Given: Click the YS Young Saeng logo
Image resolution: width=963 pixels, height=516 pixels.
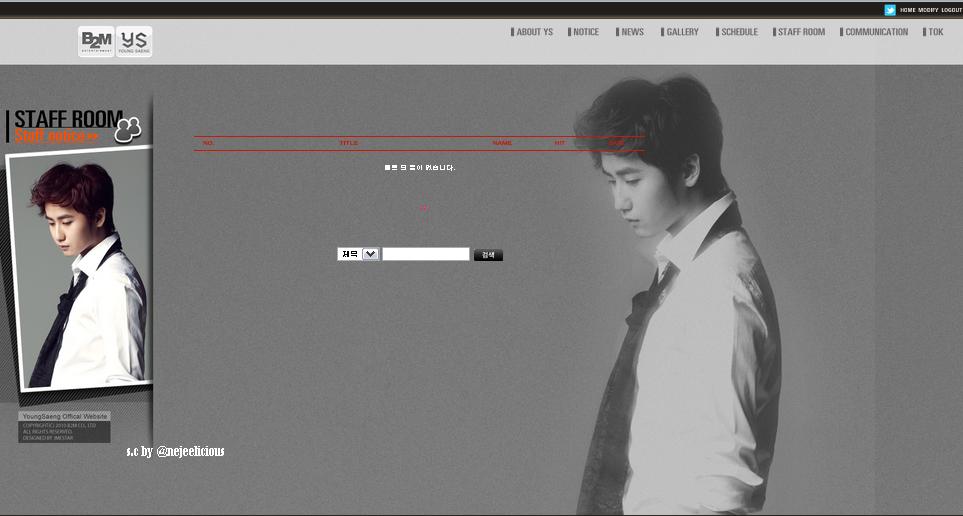Looking at the screenshot, I should click(x=134, y=41).
